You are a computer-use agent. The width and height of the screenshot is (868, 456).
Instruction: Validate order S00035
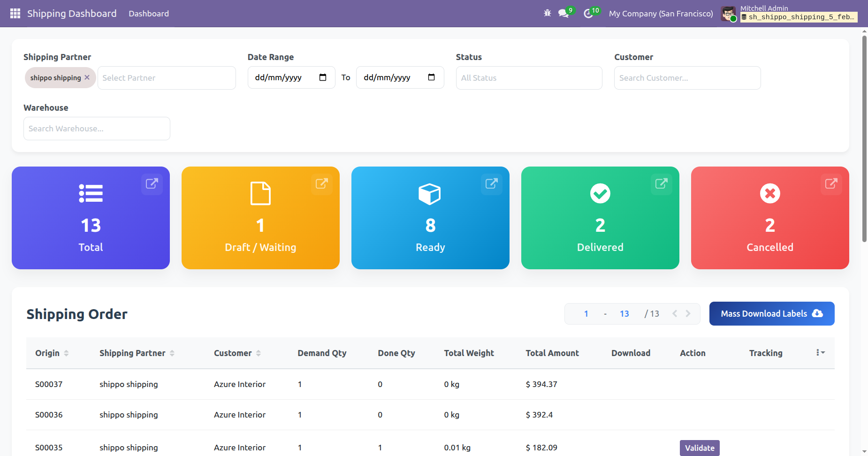[x=699, y=448]
